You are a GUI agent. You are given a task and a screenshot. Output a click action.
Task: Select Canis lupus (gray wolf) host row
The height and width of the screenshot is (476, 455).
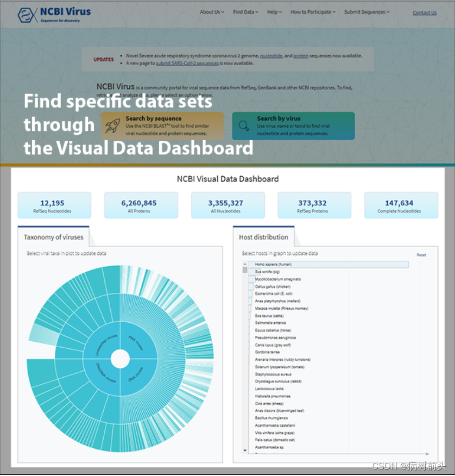pyautogui.click(x=273, y=345)
